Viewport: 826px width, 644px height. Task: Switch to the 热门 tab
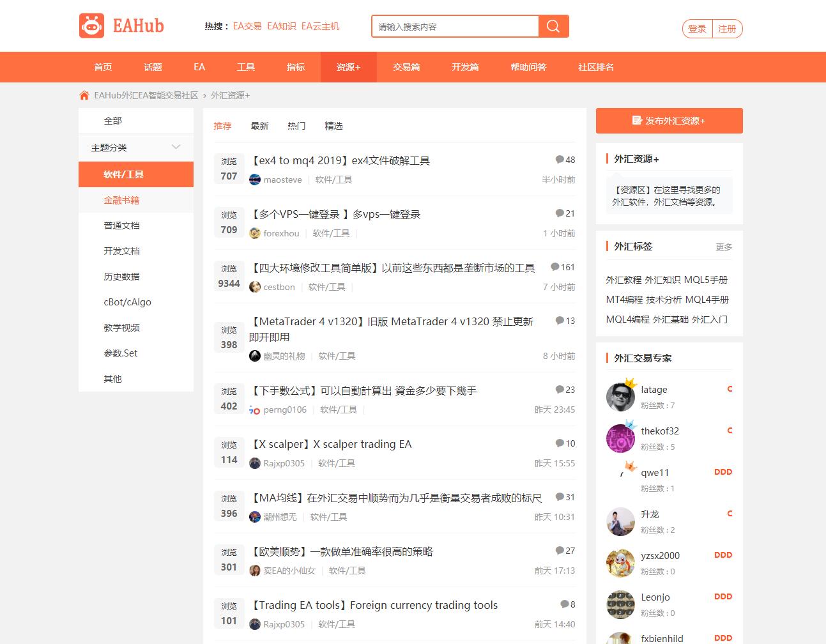point(296,126)
